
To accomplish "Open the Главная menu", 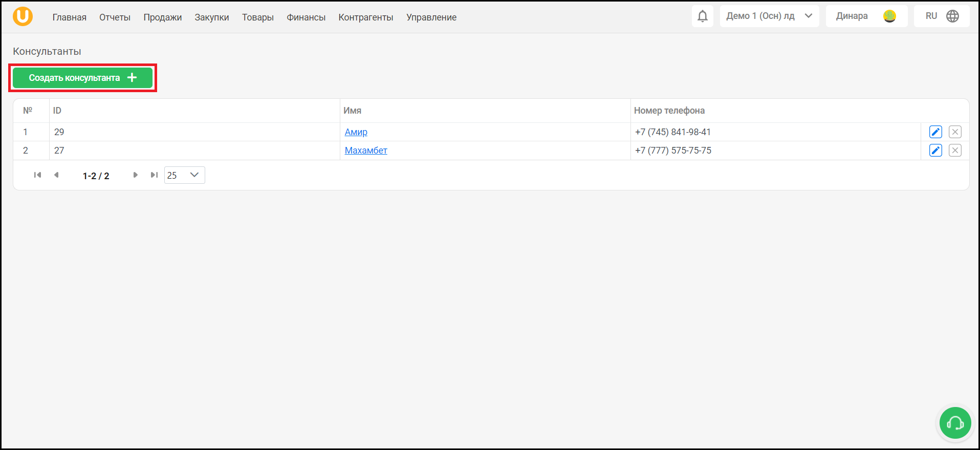I will [x=70, y=17].
